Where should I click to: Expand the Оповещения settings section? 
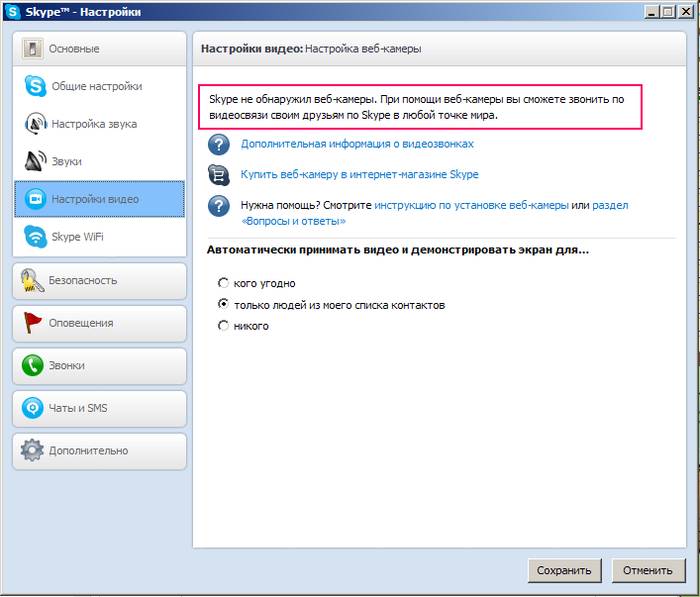[x=100, y=323]
